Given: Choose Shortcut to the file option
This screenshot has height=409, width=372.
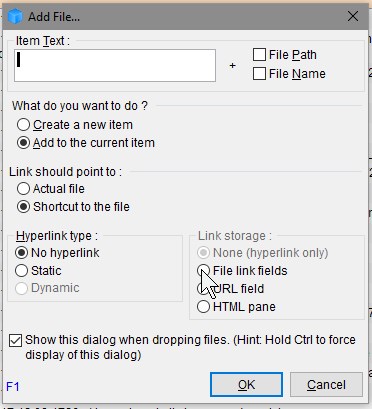Looking at the screenshot, I should tap(23, 207).
